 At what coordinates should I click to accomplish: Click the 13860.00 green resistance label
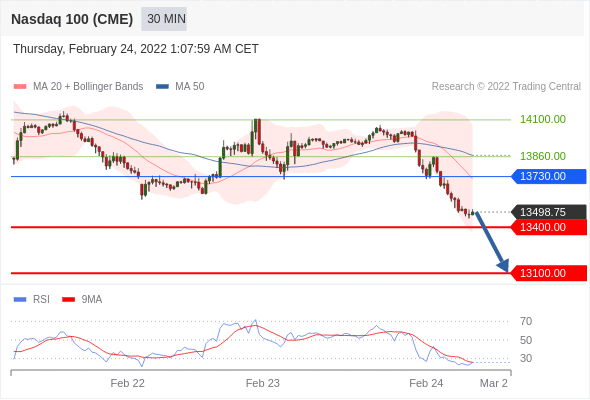[543, 156]
